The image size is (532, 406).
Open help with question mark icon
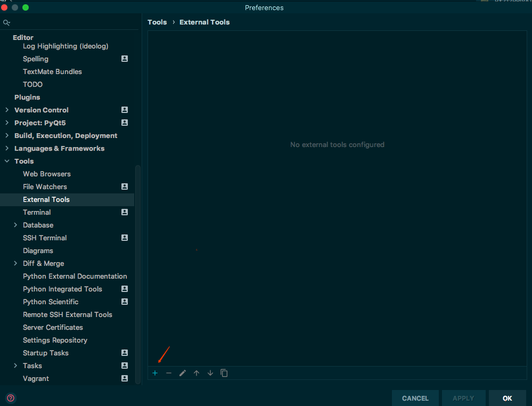(x=10, y=398)
